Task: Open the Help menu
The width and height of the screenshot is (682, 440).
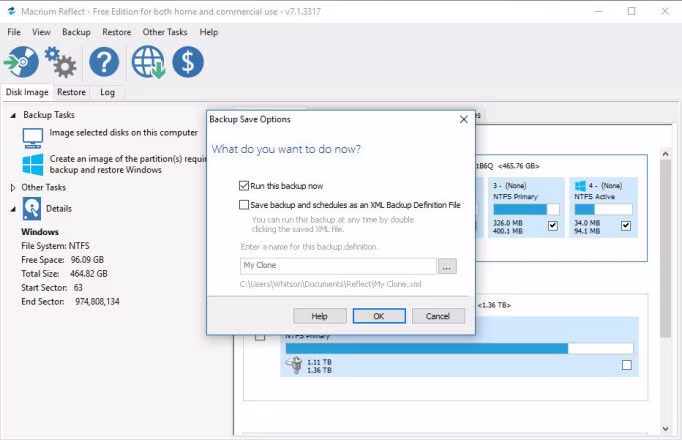Action: [x=209, y=32]
